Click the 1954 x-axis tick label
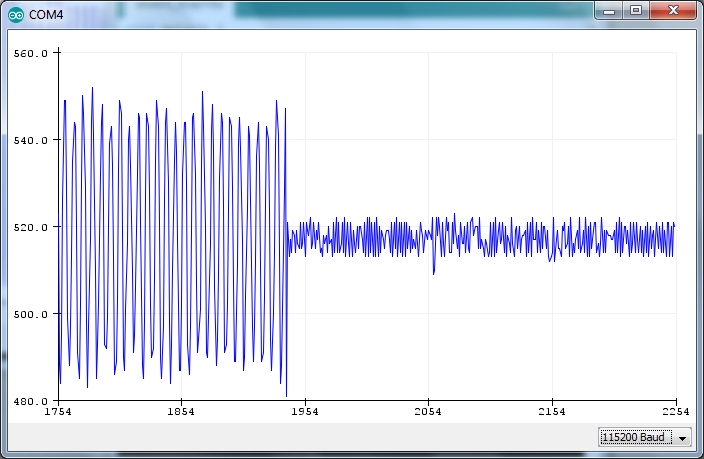This screenshot has height=459, width=704. point(304,412)
